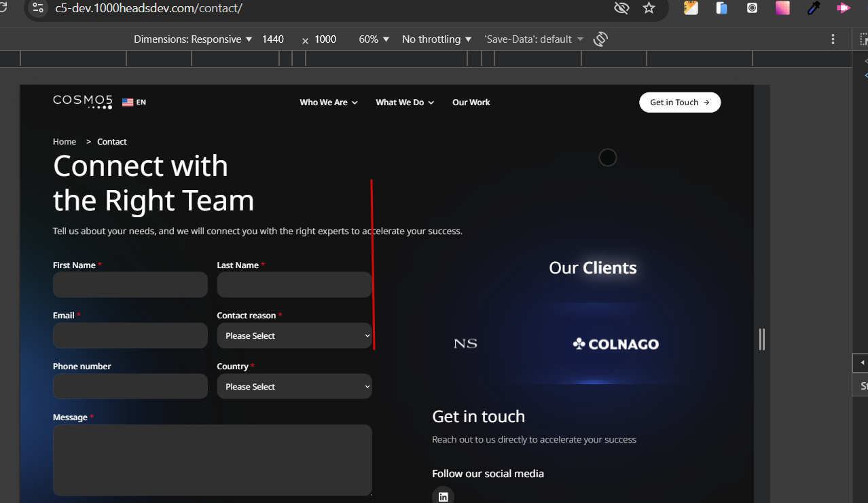Click the Follow our social media text
This screenshot has width=868, height=503.
click(x=488, y=474)
